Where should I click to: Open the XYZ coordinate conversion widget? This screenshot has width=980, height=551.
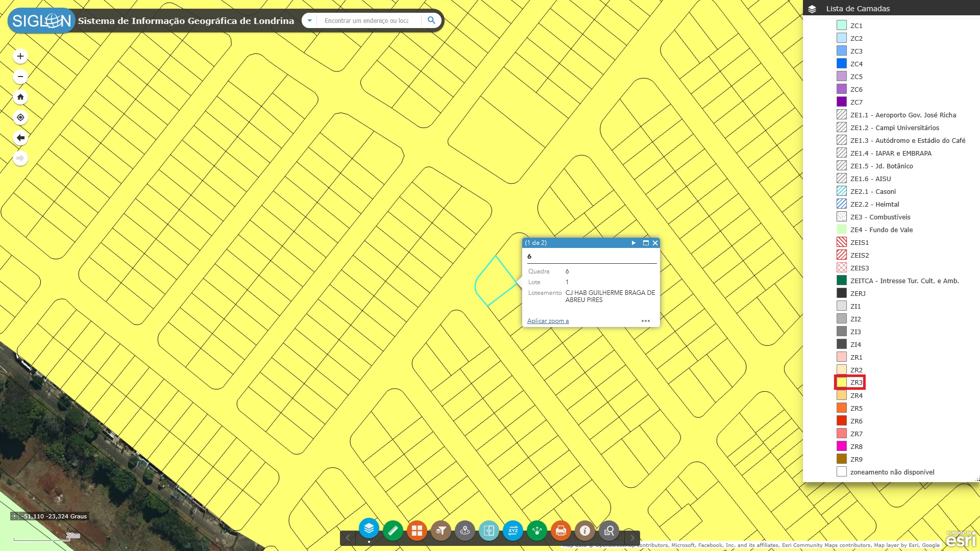coord(513,531)
